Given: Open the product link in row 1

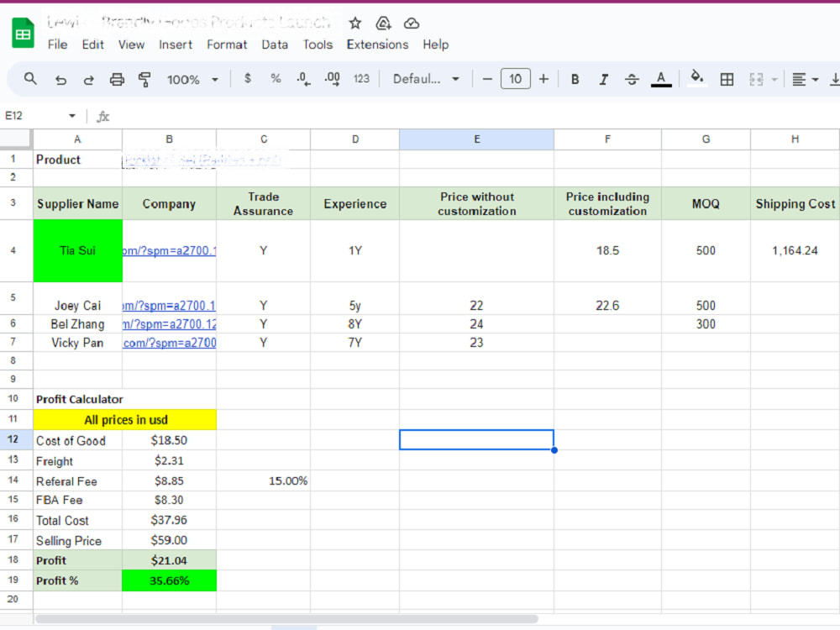Looking at the screenshot, I should [x=202, y=160].
